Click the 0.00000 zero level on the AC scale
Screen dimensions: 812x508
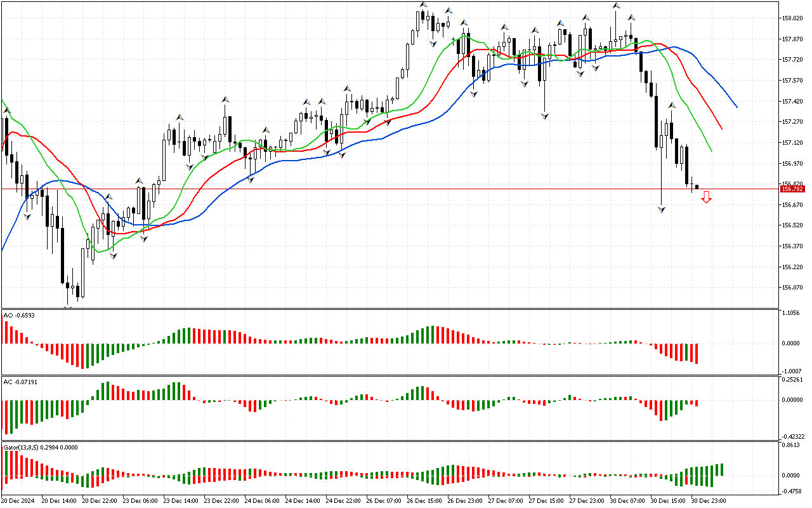[x=794, y=400]
